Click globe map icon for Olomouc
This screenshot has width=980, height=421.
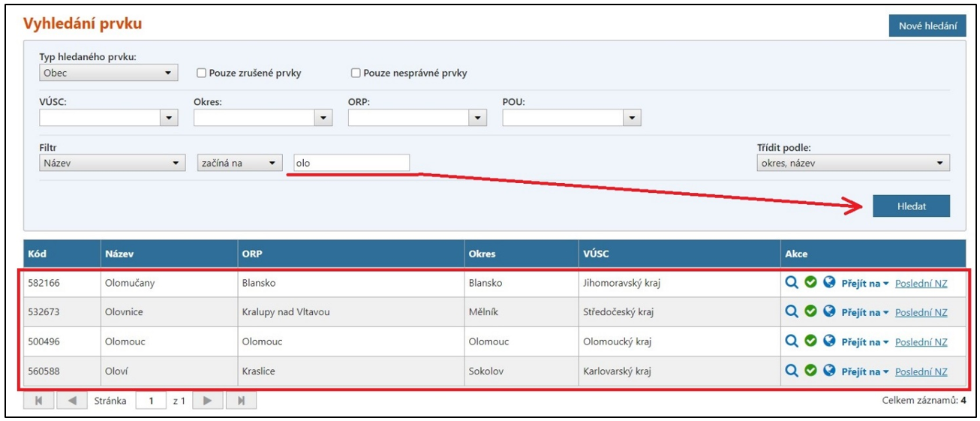(x=829, y=341)
